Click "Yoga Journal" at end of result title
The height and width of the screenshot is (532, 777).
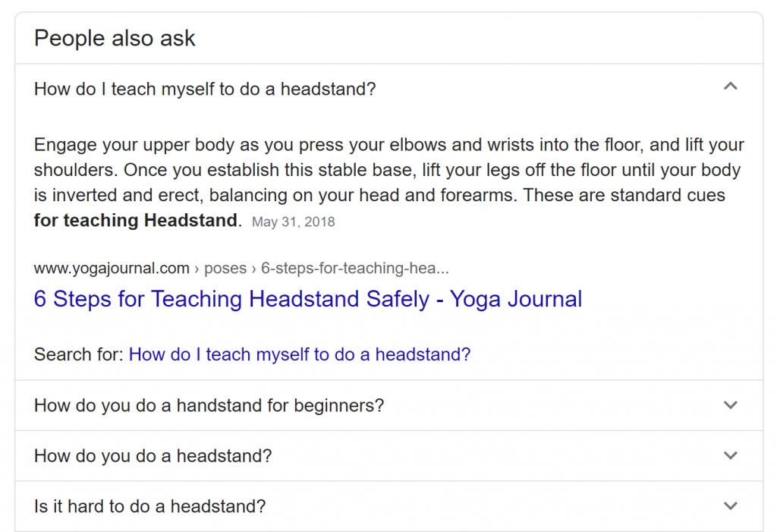coord(516,299)
